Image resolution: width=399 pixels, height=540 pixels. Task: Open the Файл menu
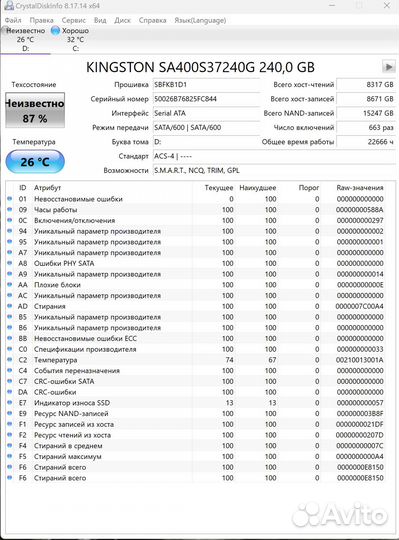(13, 20)
